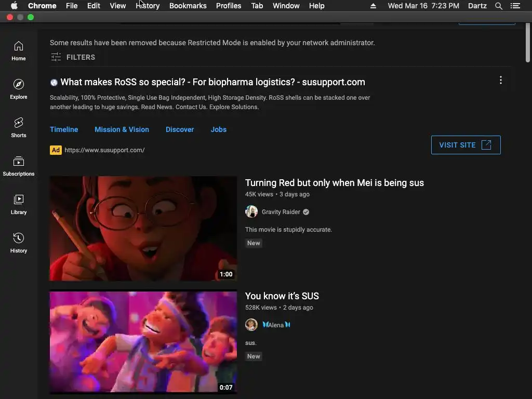Viewport: 532px width, 399px height.
Task: Open the ad's three-dot options menu
Action: (500, 80)
